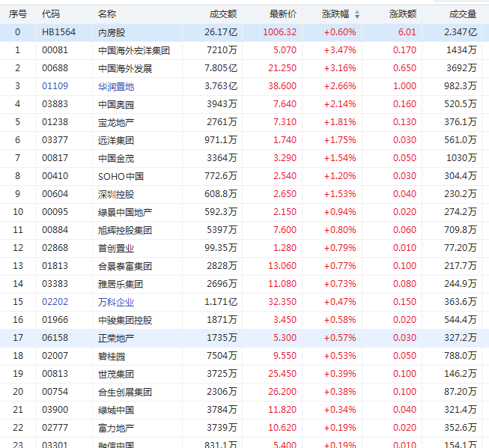Select 绿城中国 stock name

coord(116,410)
